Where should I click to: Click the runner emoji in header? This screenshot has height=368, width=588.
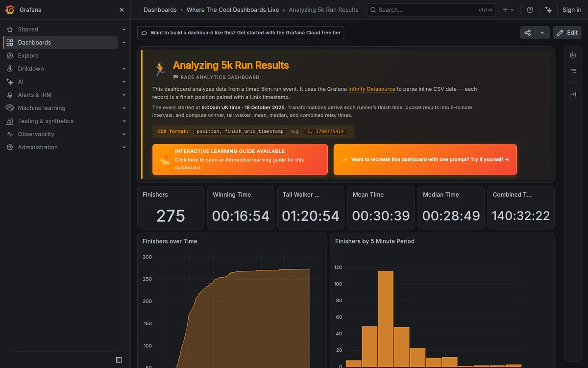click(x=160, y=69)
